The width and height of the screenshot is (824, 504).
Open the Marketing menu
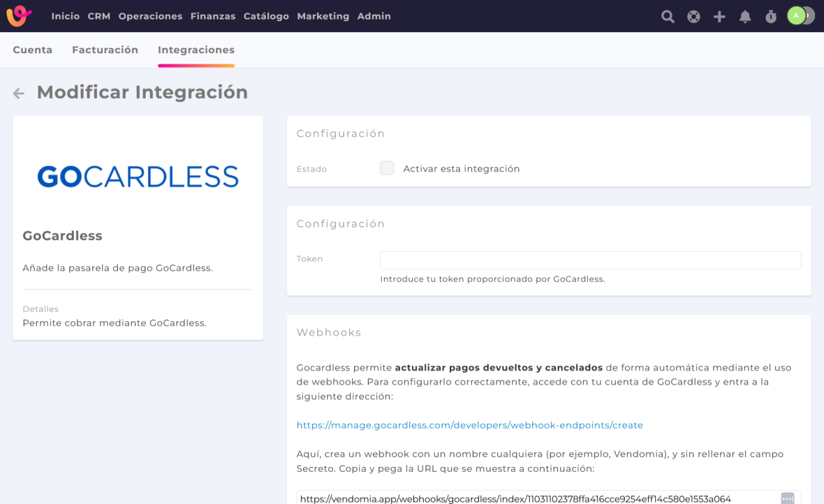tap(323, 16)
